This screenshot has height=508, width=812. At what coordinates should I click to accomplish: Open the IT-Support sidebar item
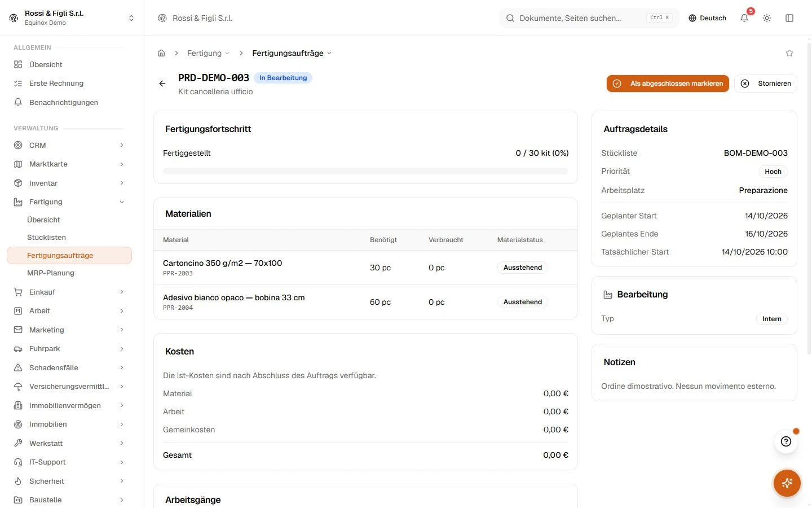[69, 462]
